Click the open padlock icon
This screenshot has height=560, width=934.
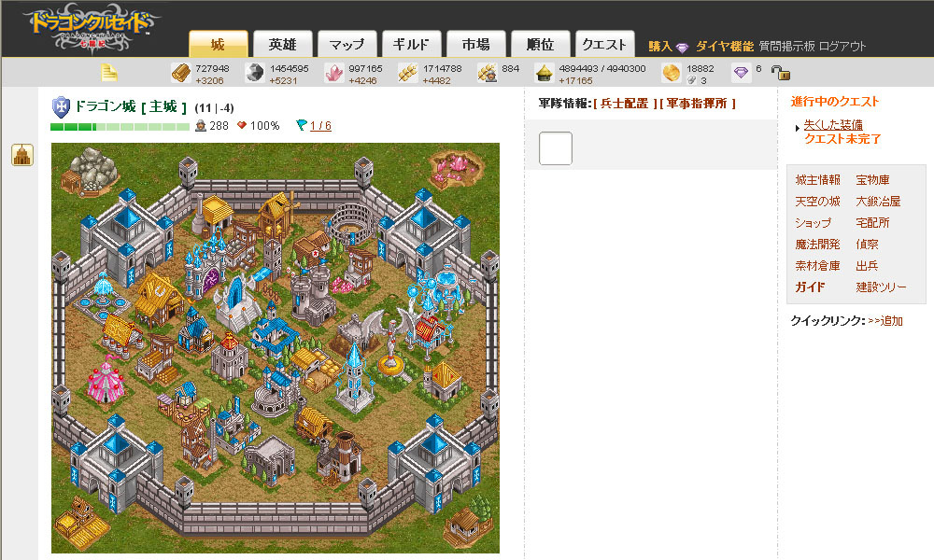pyautogui.click(x=780, y=73)
